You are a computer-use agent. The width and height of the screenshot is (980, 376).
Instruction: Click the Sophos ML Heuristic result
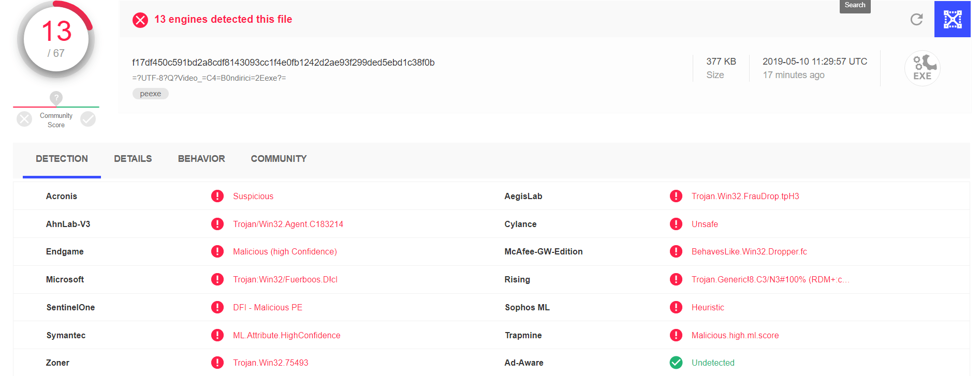[x=708, y=307]
